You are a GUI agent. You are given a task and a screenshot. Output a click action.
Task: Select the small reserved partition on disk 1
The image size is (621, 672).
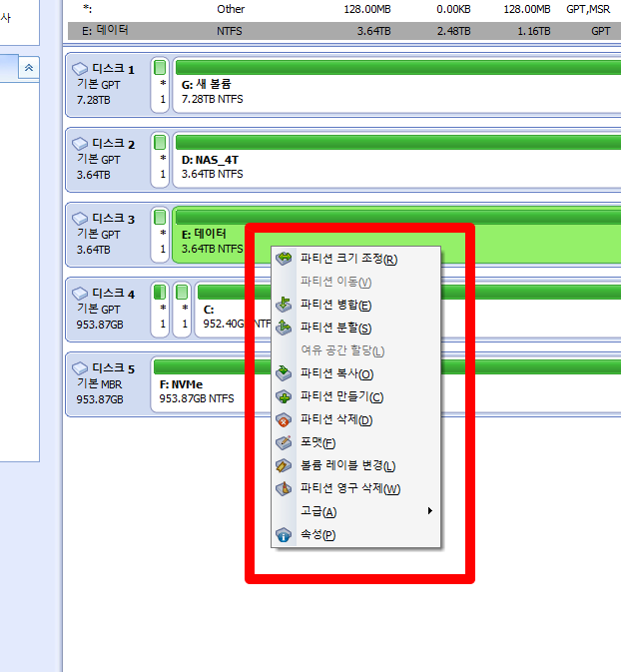pos(160,85)
